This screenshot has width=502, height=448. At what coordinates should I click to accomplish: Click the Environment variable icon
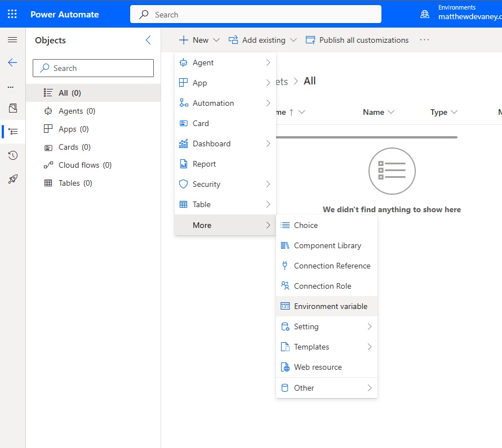coord(285,306)
